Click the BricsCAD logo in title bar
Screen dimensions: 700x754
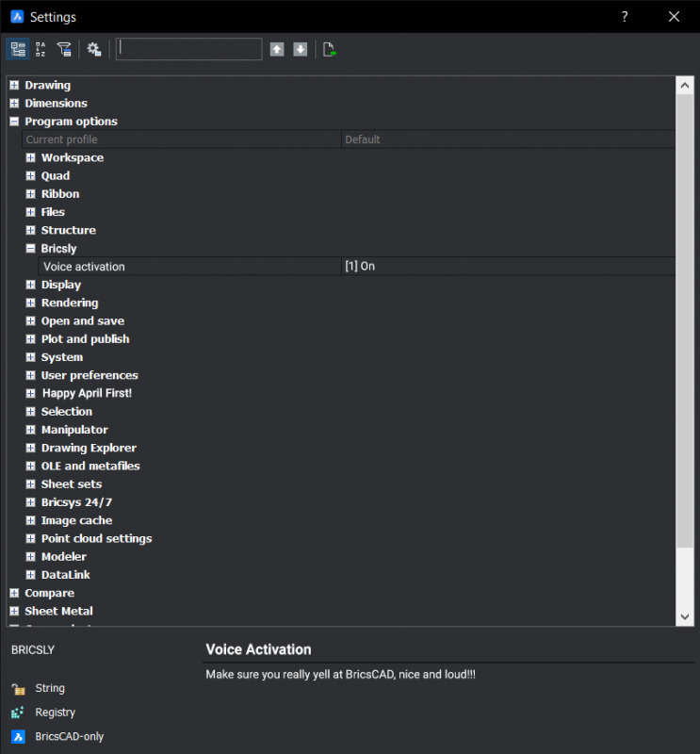click(x=17, y=17)
